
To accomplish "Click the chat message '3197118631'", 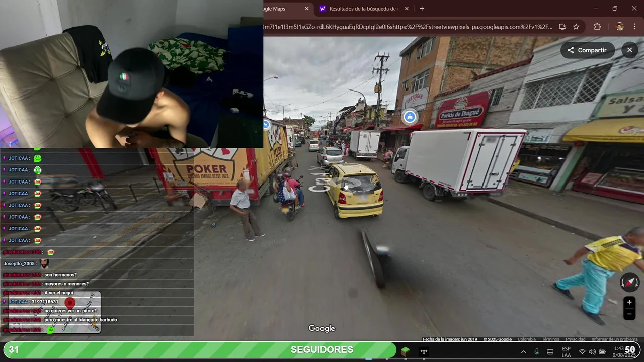I will [x=45, y=302].
